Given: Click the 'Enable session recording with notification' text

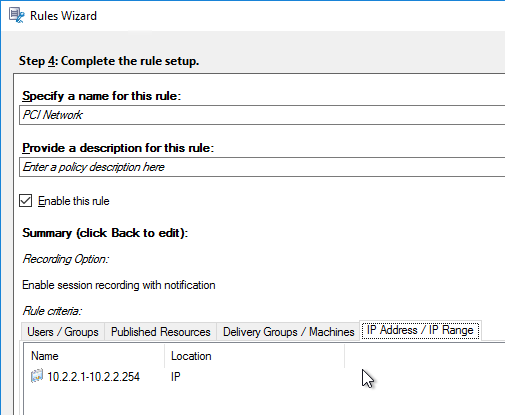Looking at the screenshot, I should click(x=119, y=285).
